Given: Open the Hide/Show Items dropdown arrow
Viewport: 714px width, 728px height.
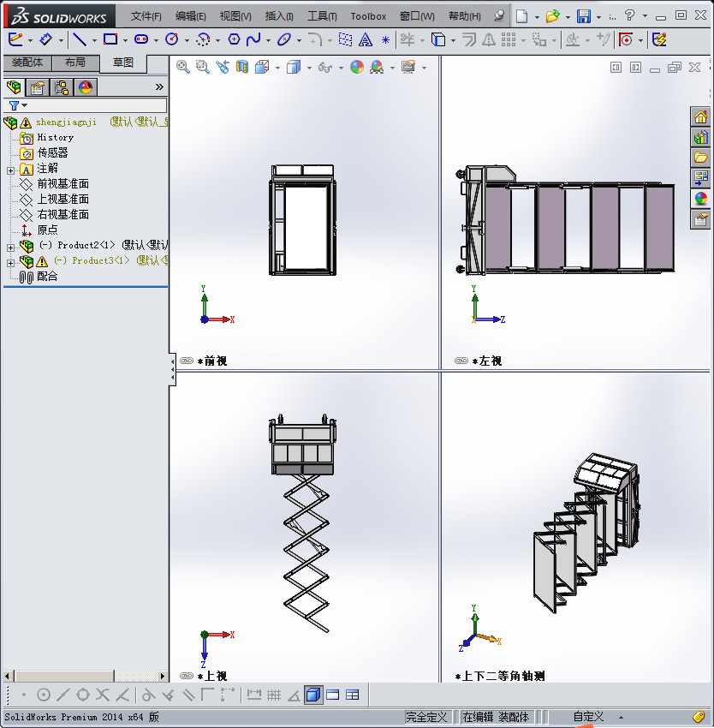Looking at the screenshot, I should tap(341, 68).
